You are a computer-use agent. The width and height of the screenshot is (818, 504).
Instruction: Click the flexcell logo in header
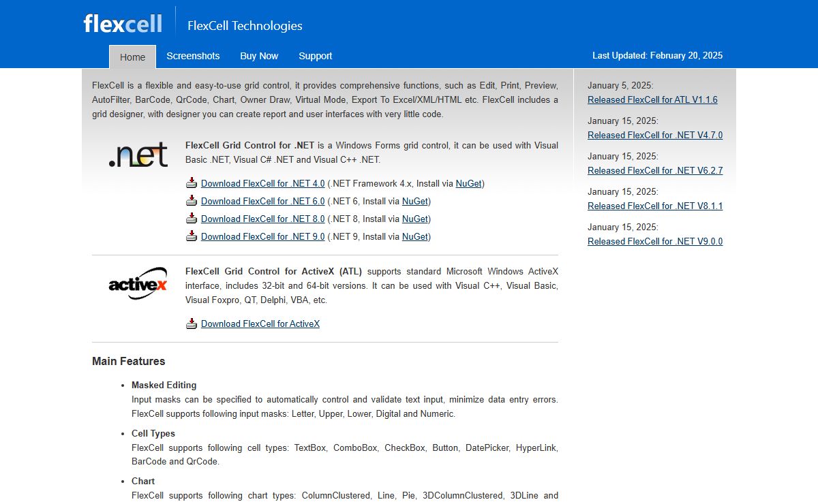point(123,24)
